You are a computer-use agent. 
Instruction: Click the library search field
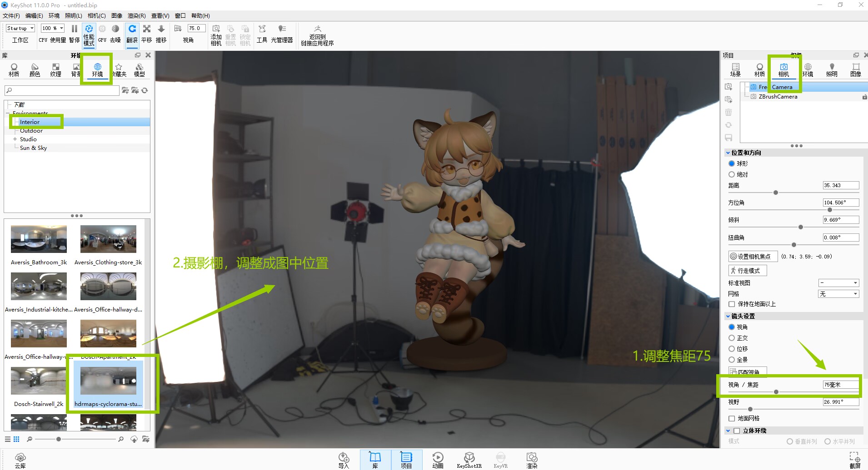tap(62, 90)
